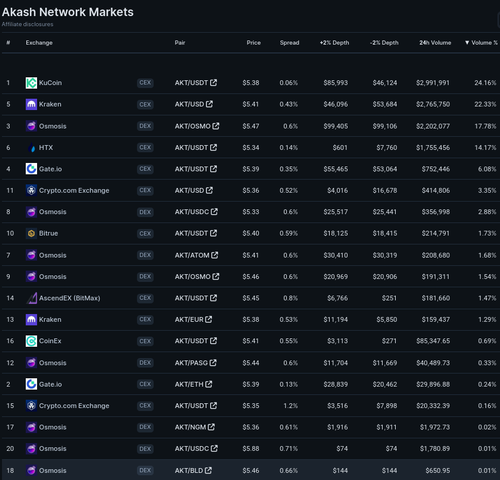
Task: Select the 6.08% volume percent cell
Action: click(x=487, y=169)
